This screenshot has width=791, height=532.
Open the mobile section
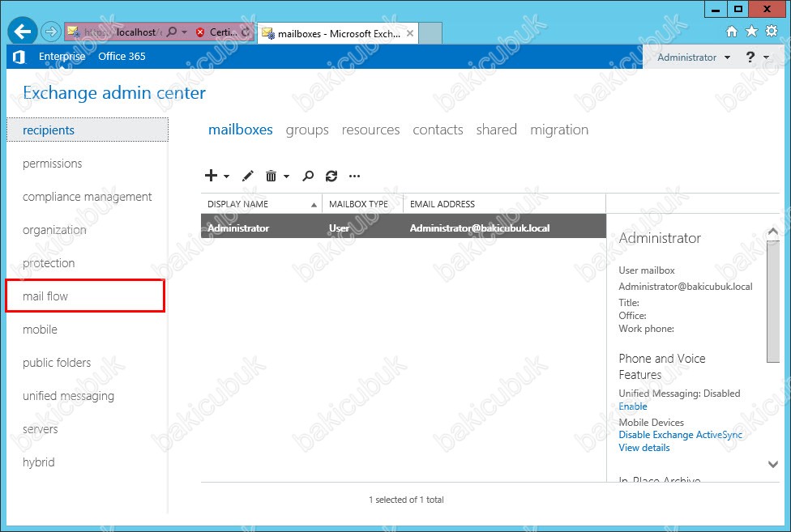(40, 330)
